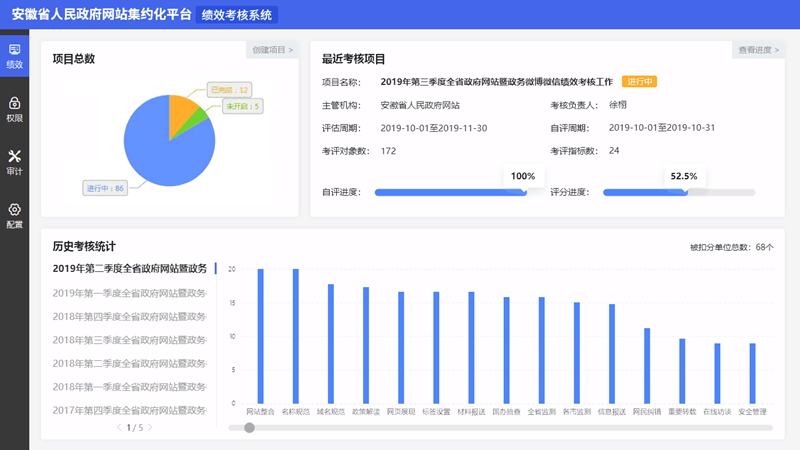The image size is (800, 450).
Task: Click the 查看进度 button
Action: pyautogui.click(x=758, y=50)
